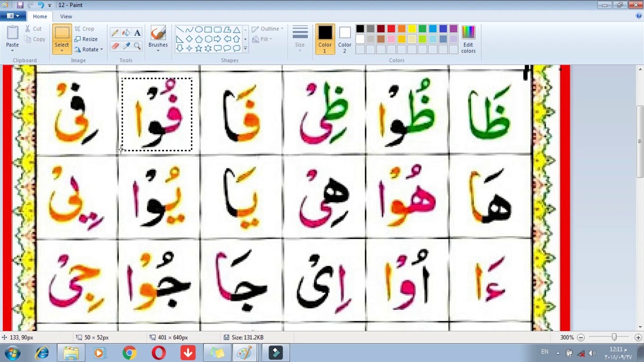Pick the red color swatch
Screen dimensions: 644x362
tap(391, 29)
